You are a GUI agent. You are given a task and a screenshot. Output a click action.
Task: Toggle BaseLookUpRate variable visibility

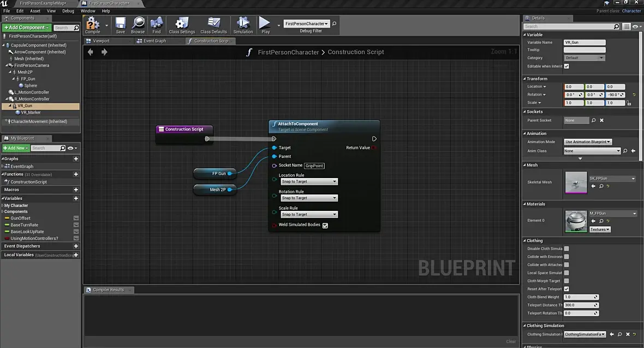coord(76,232)
